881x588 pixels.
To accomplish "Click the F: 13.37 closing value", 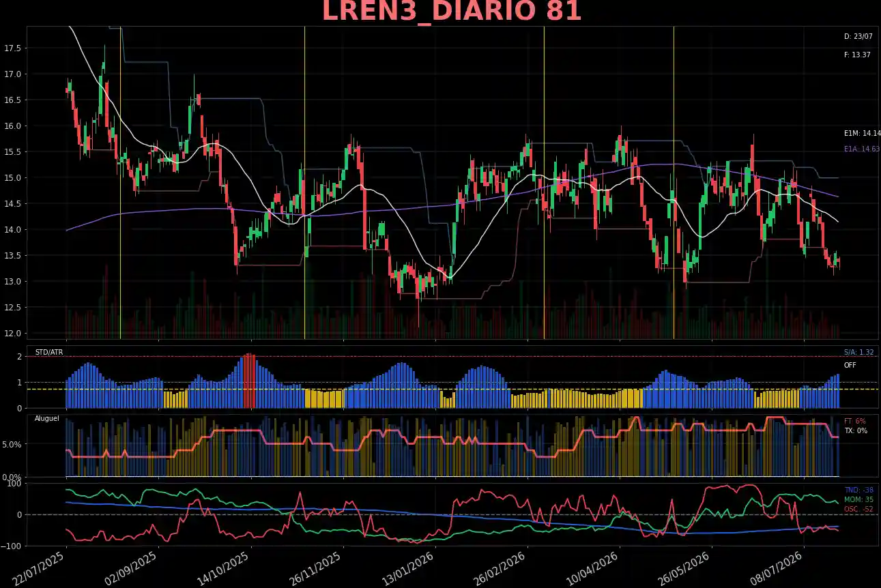I will [857, 55].
